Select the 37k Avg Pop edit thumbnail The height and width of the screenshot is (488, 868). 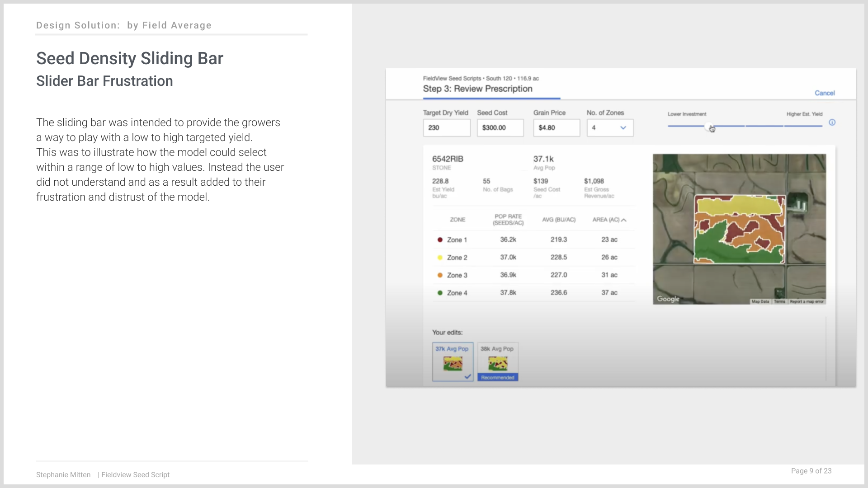point(453,361)
